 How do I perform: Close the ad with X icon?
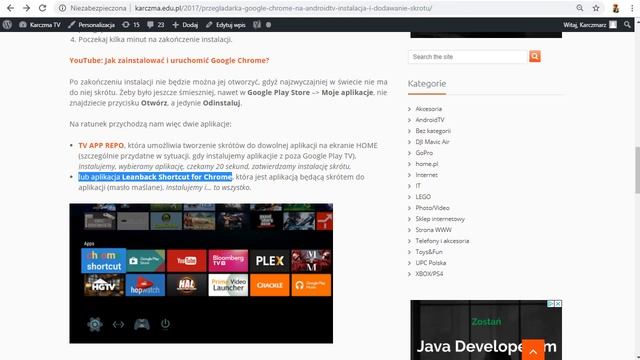pos(558,304)
